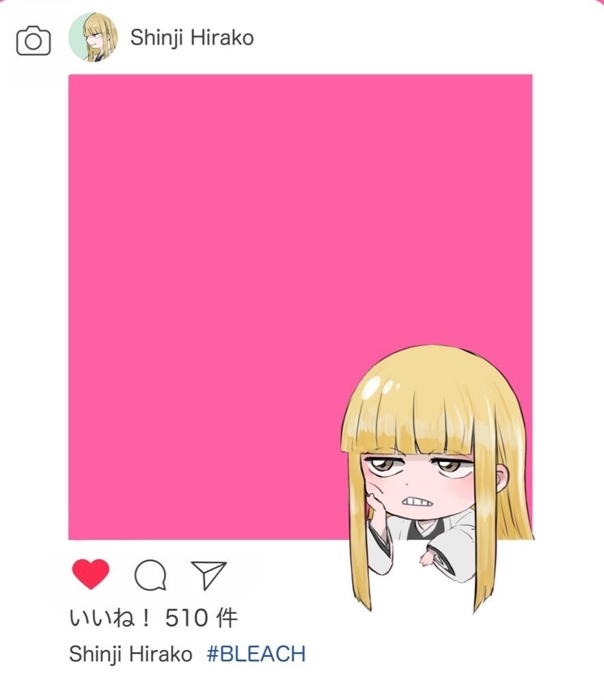604x700 pixels.
Task: Open the #BLEACH hashtag link
Action: click(256, 654)
